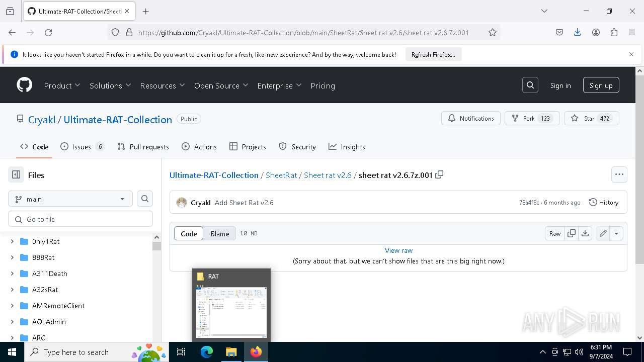Reload the page in Firefox

(48, 32)
